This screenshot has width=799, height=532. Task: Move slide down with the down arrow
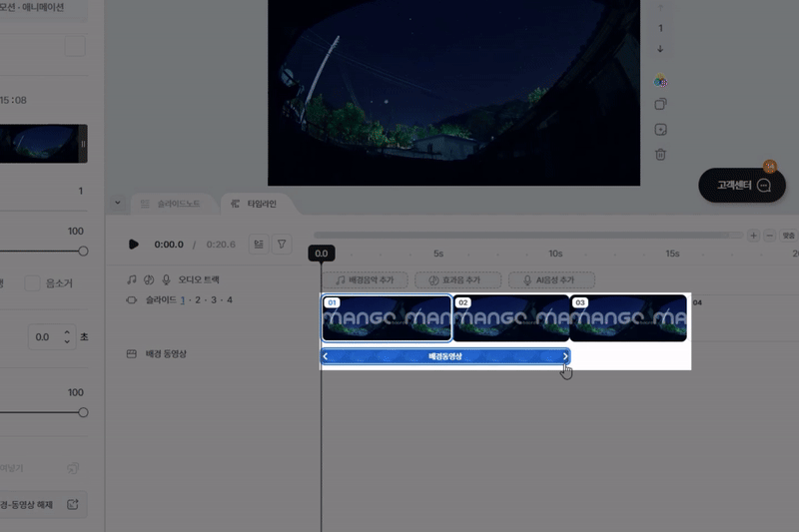660,49
